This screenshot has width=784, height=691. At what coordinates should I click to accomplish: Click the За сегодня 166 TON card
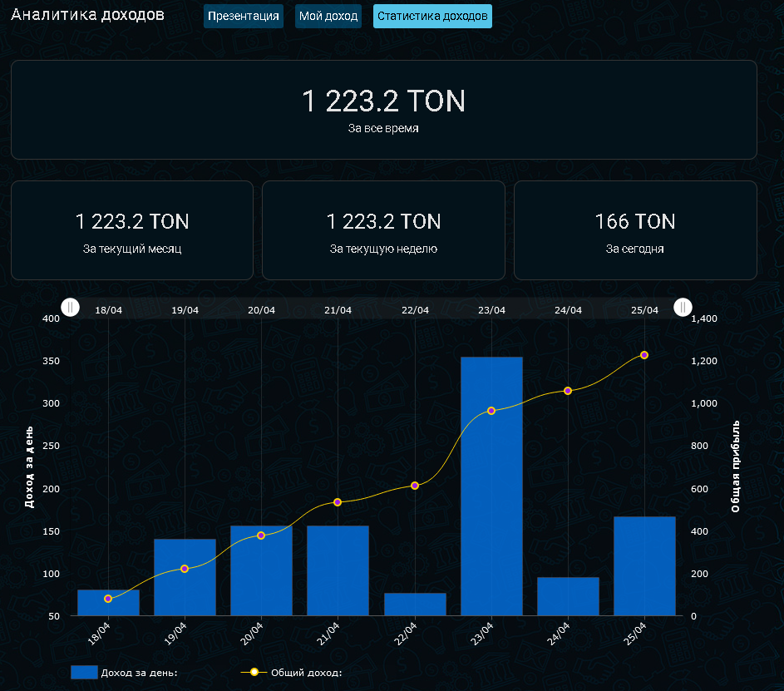pyautogui.click(x=635, y=230)
